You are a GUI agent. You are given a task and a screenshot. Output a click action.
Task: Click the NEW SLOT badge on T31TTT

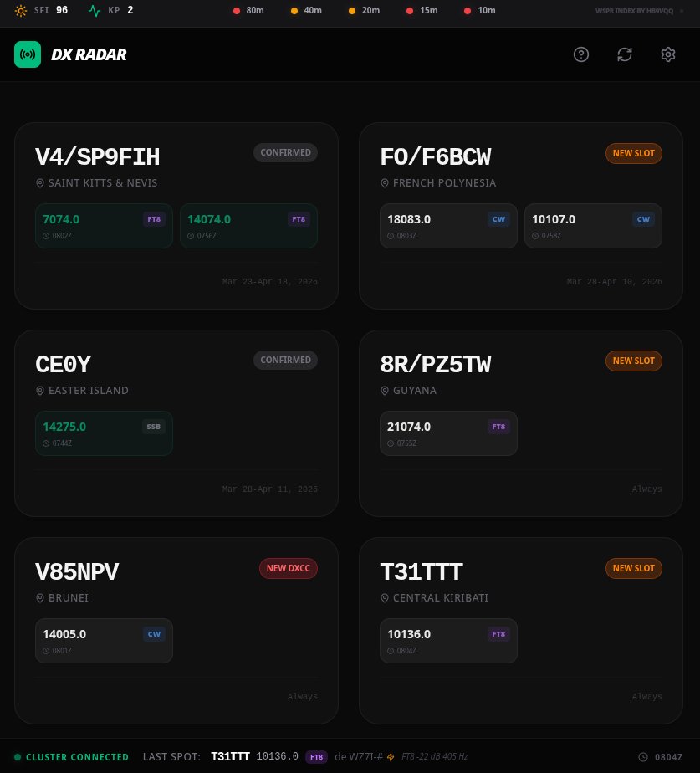[633, 568]
